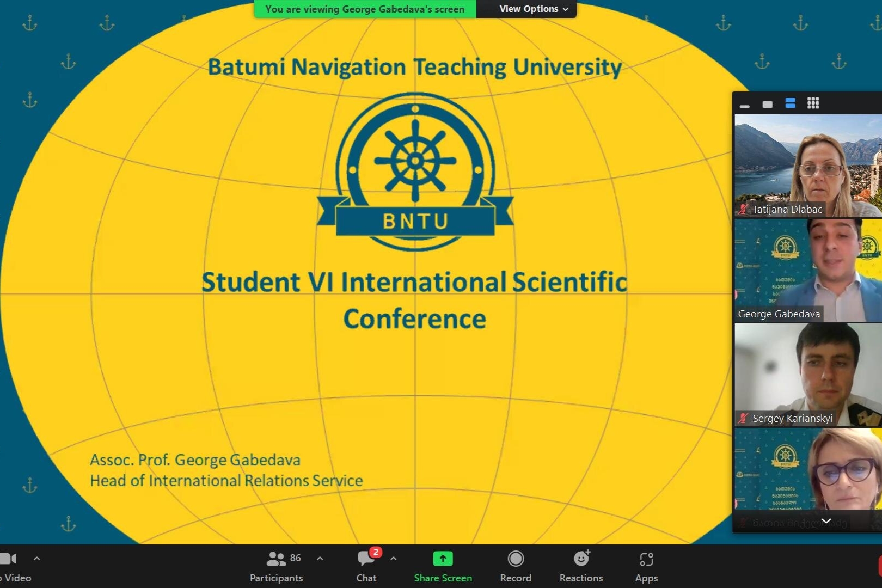Expand the Participants options caret
This screenshot has height=588, width=882.
click(x=320, y=559)
